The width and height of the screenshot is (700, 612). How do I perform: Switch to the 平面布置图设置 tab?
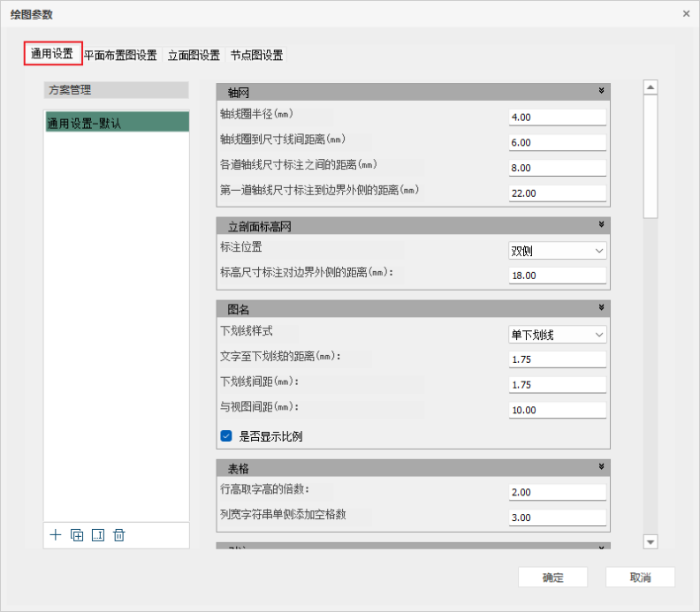[120, 55]
